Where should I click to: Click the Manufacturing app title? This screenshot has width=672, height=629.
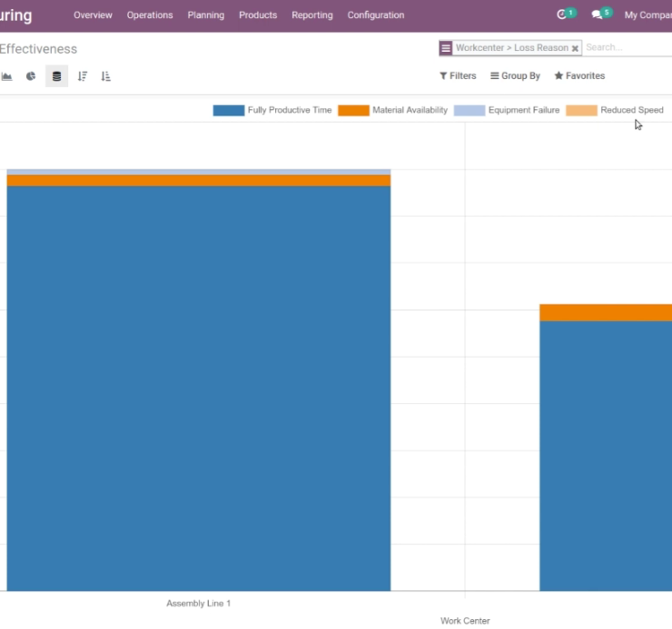pyautogui.click(x=15, y=15)
